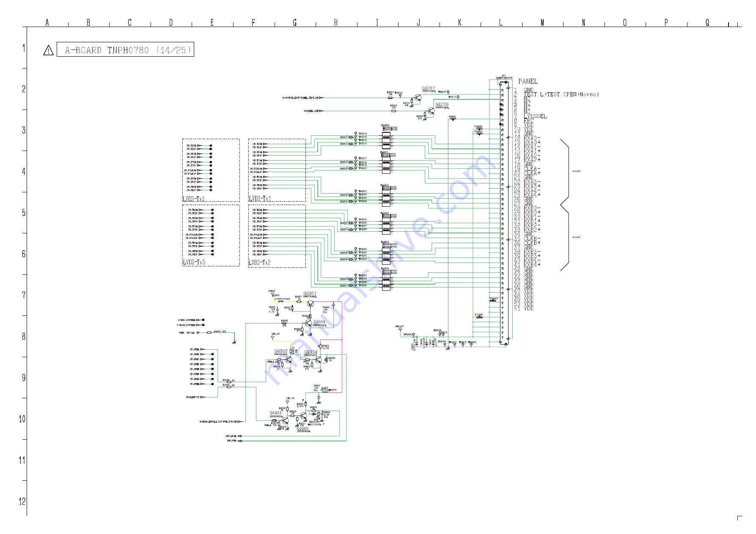
Task: Click the RXB4+ pin label
Action: click(x=532, y=265)
